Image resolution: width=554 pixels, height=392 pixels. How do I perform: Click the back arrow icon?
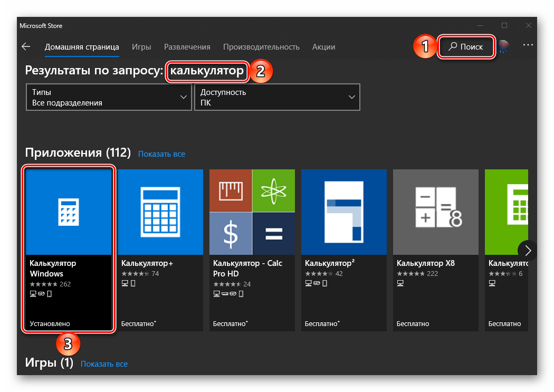coord(26,46)
